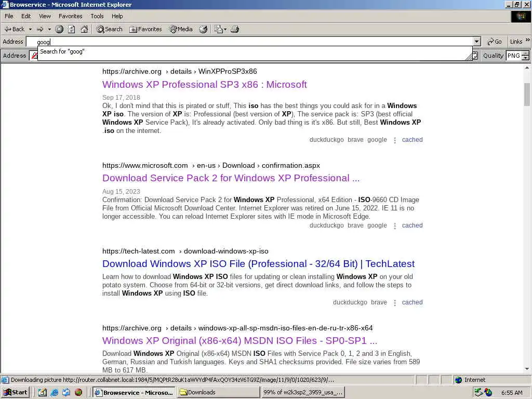Open the Help menu
The height and width of the screenshot is (399, 532).
click(117, 16)
